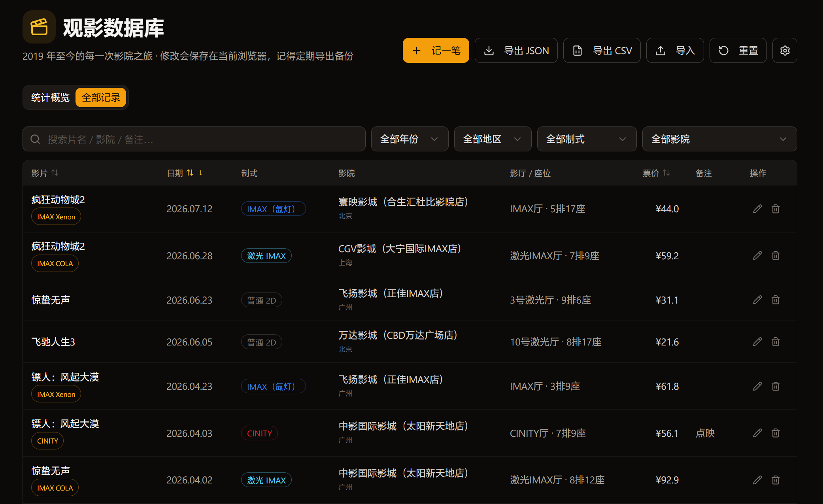Edit the 飞驰人生3 record
Image resolution: width=823 pixels, height=504 pixels.
pyautogui.click(x=757, y=342)
